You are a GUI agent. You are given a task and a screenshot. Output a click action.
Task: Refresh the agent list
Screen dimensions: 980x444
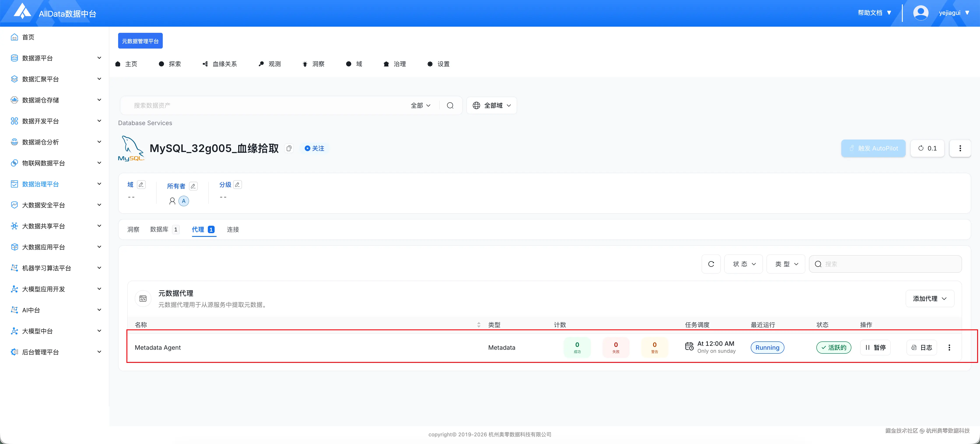711,264
